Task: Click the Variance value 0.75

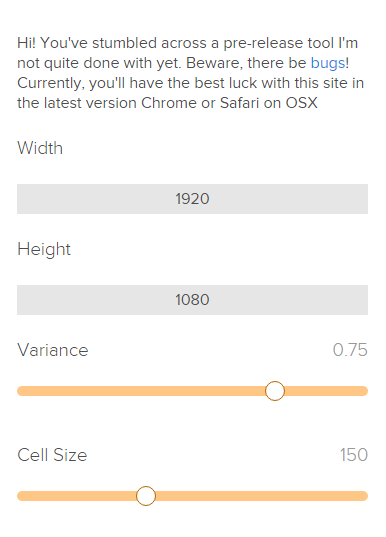Action: tap(350, 350)
